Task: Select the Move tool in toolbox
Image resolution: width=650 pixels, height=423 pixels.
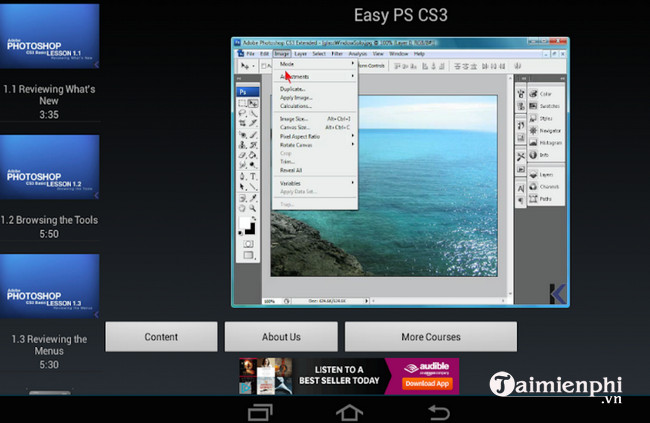Action: point(253,103)
